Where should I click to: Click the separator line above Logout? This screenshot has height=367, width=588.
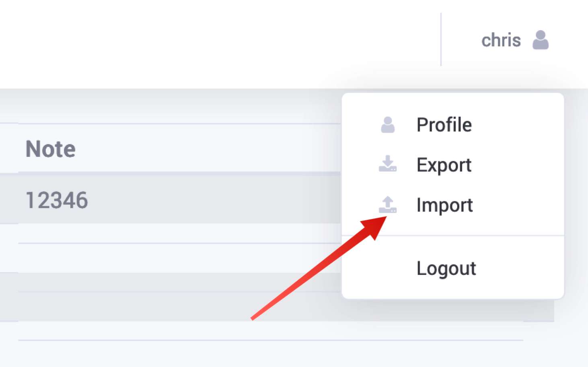coord(453,235)
